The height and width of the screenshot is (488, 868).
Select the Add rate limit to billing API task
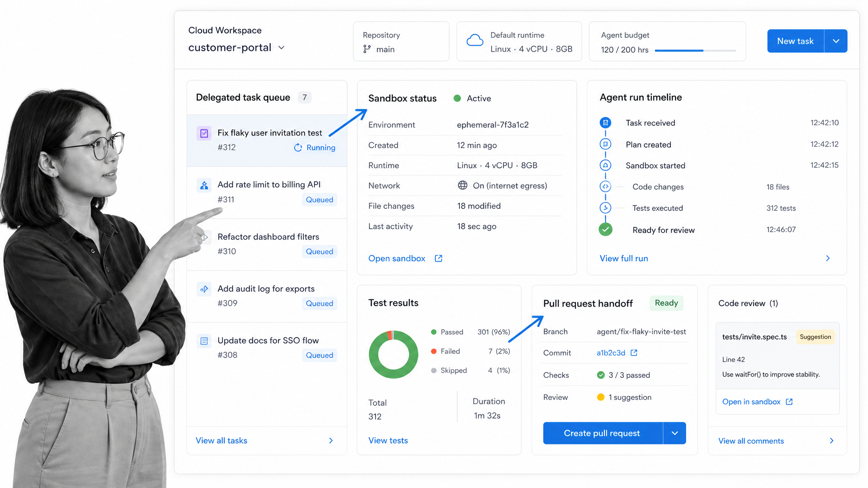[x=267, y=193]
